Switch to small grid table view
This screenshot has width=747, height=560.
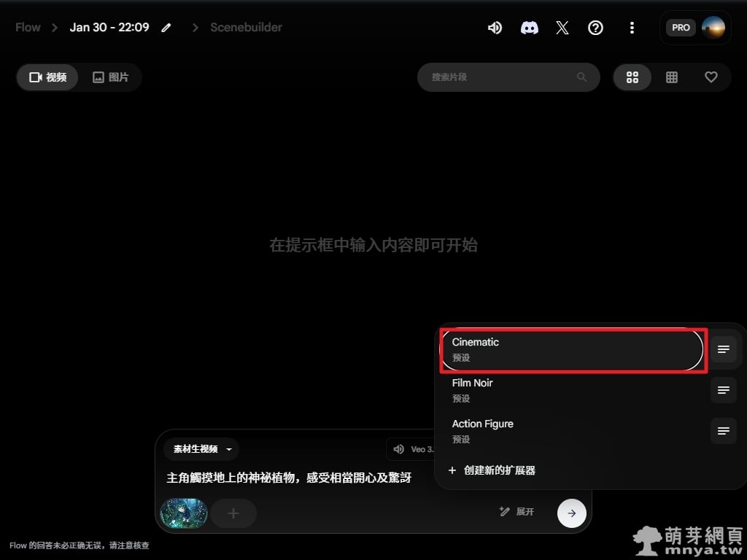click(x=672, y=77)
